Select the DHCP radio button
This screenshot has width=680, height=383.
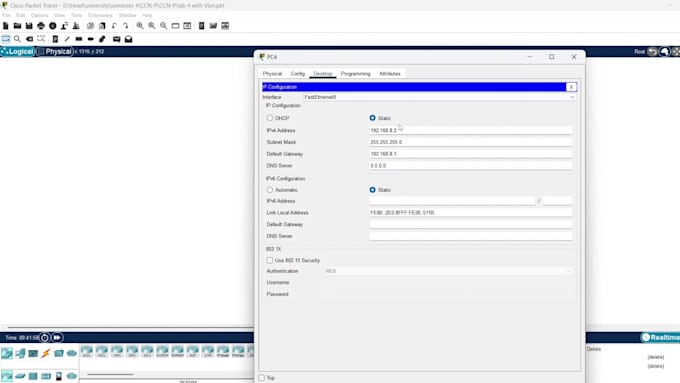pos(270,118)
